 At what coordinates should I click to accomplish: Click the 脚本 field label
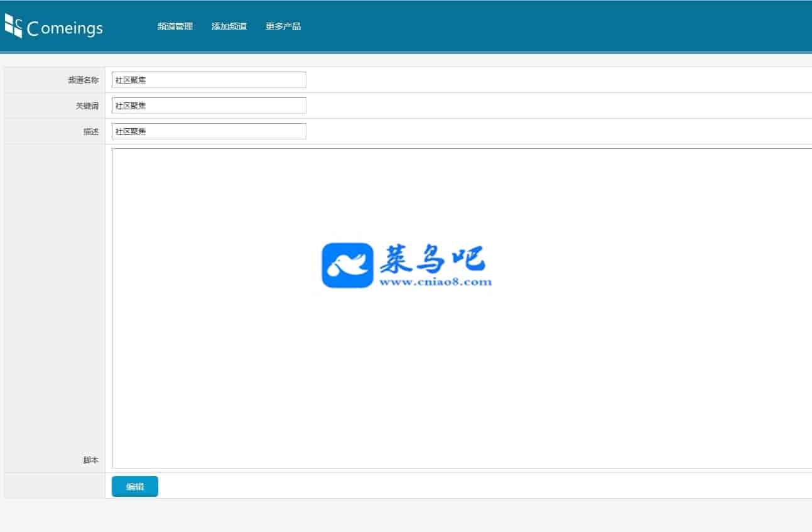91,460
